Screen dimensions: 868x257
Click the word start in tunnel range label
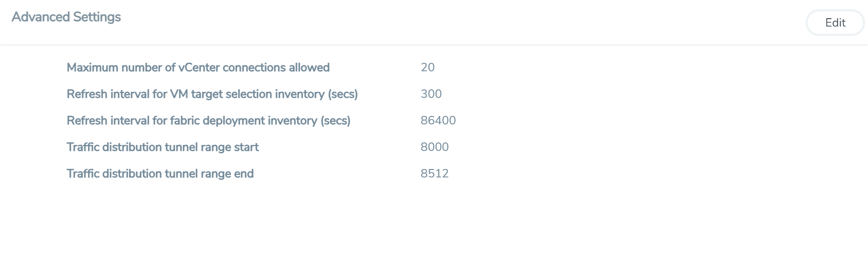pos(246,147)
